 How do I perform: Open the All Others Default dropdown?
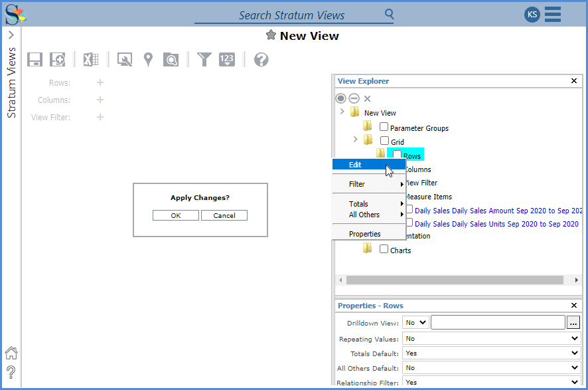click(x=492, y=368)
